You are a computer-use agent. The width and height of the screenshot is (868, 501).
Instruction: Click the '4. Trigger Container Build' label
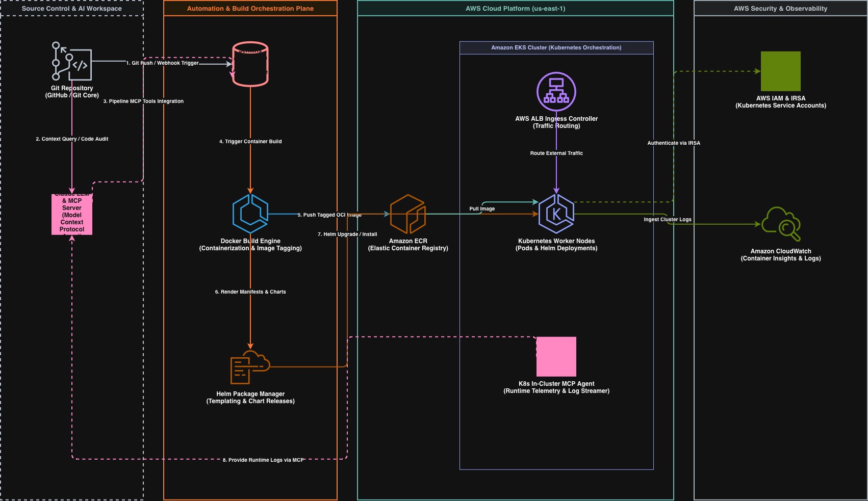(250, 142)
